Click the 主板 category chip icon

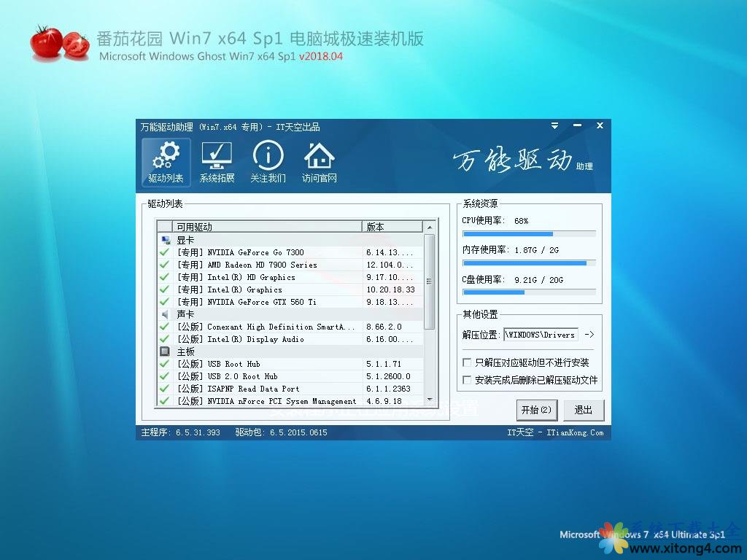(165, 351)
